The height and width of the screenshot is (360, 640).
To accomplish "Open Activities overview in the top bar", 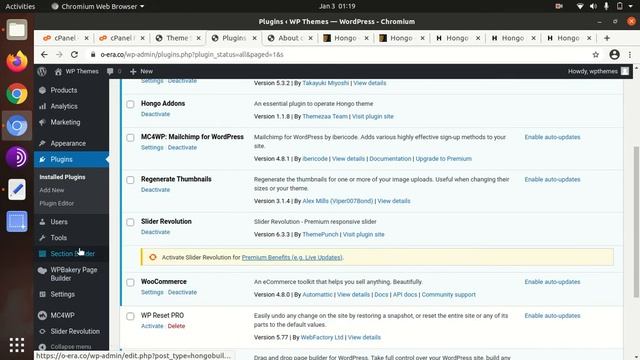I will pyautogui.click(x=20, y=6).
